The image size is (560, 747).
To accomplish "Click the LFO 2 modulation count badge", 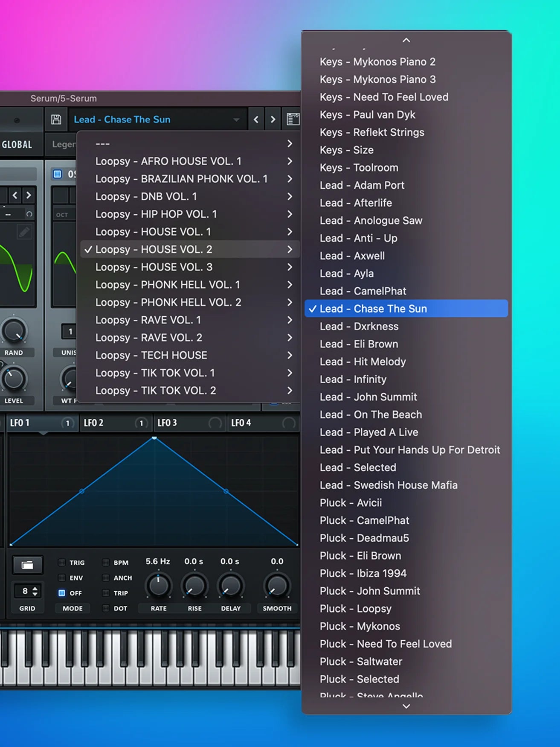I will point(141,423).
